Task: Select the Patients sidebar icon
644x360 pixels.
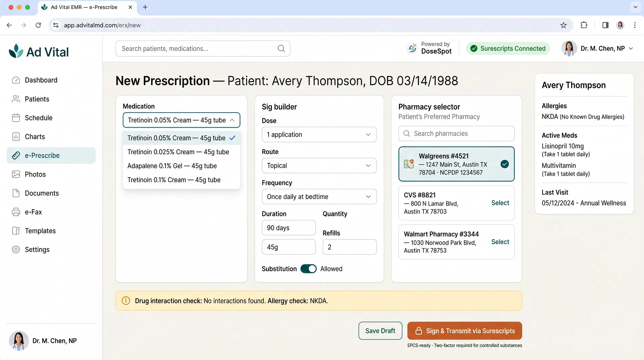Action: point(16,99)
